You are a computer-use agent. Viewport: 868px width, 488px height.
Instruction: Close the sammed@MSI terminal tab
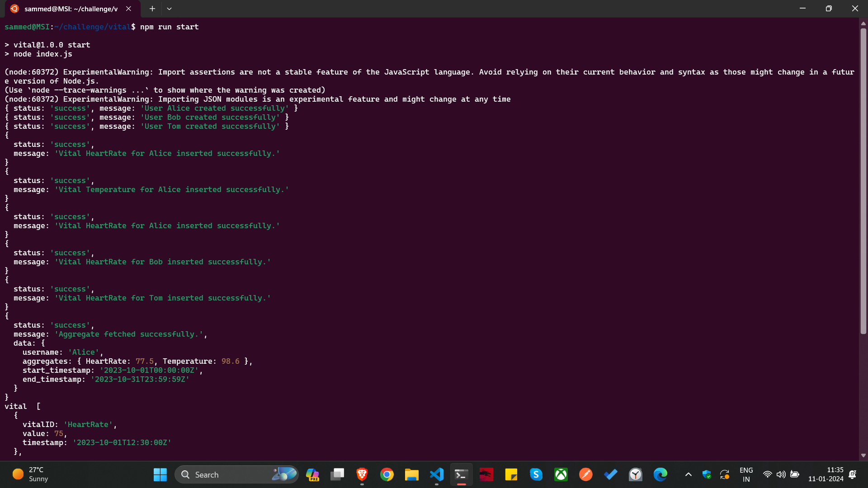[129, 9]
